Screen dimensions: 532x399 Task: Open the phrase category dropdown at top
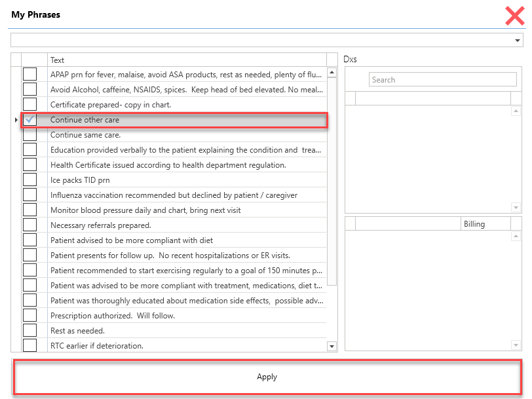(x=517, y=41)
